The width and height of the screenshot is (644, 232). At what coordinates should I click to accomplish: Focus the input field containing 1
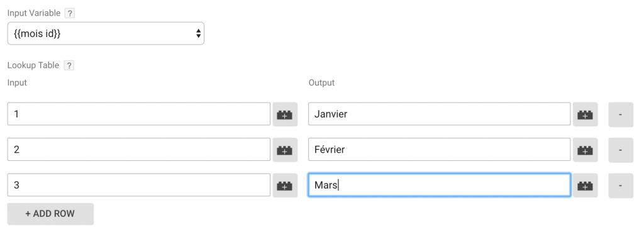point(139,114)
